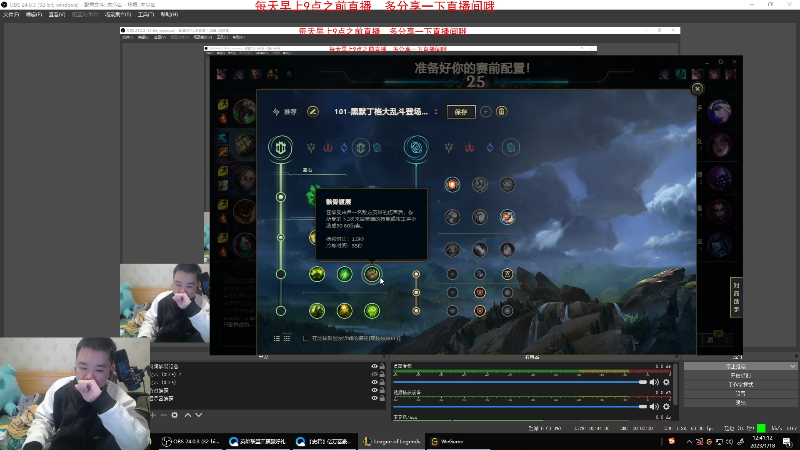Open OBS 场景集合(S) menu
800x450 pixels.
pyautogui.click(x=118, y=15)
